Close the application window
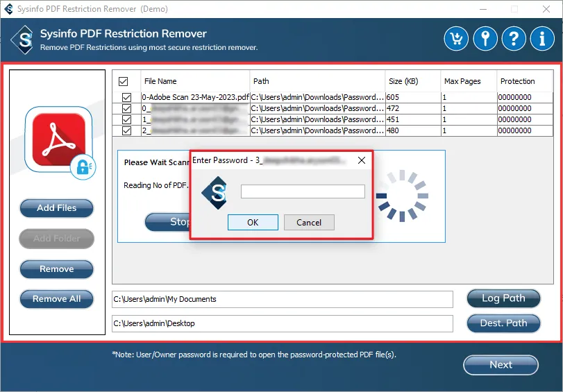The height and width of the screenshot is (392, 563). tap(546, 9)
